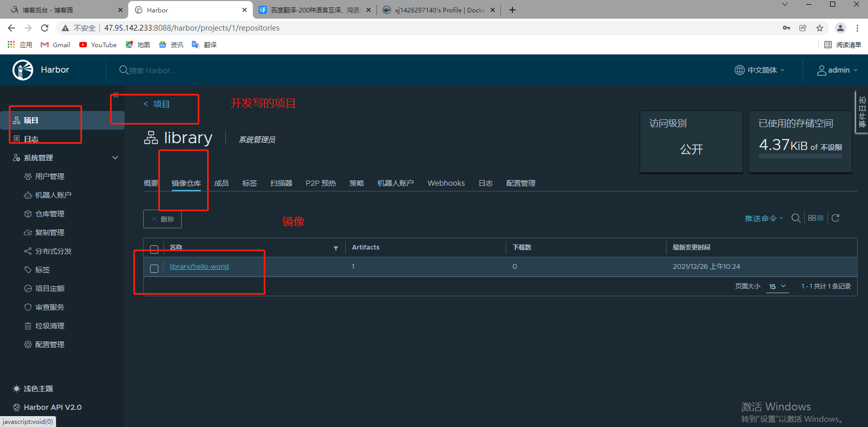The image size is (868, 427).
Task: Go back in browser history
Action: (x=11, y=28)
